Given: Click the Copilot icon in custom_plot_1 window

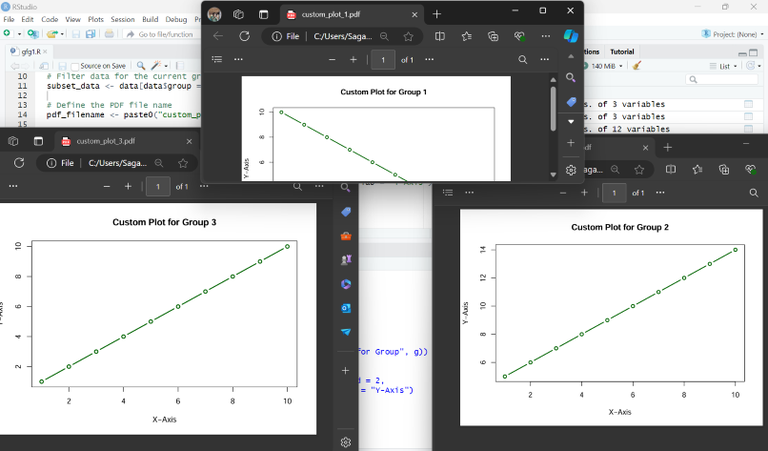Looking at the screenshot, I should tap(571, 36).
